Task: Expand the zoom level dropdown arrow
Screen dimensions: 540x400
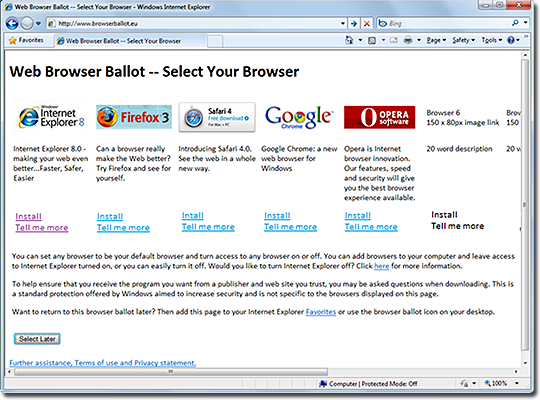Action: pyautogui.click(x=517, y=383)
